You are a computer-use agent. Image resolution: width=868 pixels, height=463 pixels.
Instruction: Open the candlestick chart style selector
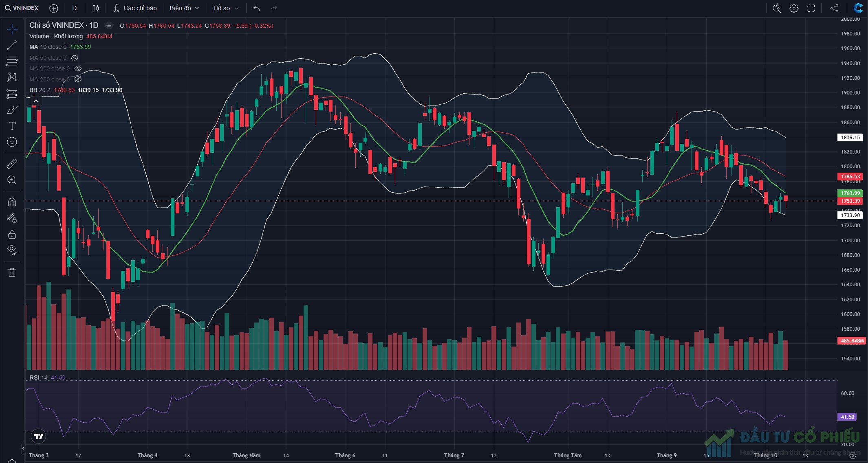[95, 8]
